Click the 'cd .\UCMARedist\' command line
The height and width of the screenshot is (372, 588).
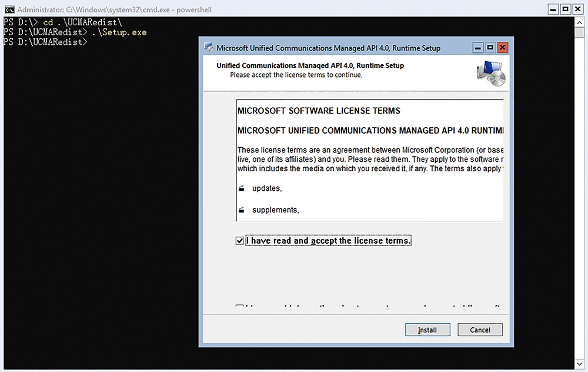(x=82, y=22)
